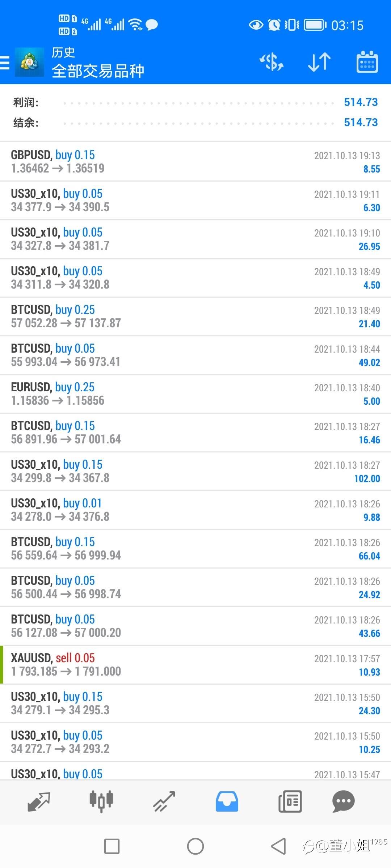
Task: Switch to the candlestick Chart tab
Action: (x=101, y=802)
